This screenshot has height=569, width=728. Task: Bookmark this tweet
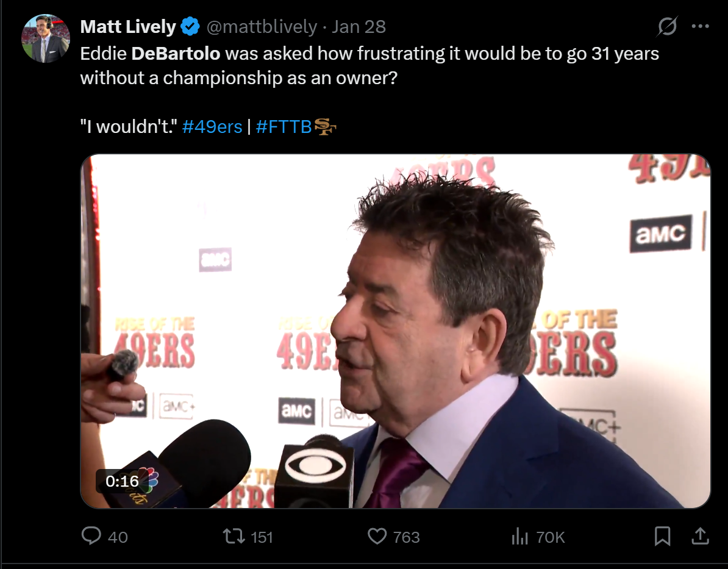point(662,536)
